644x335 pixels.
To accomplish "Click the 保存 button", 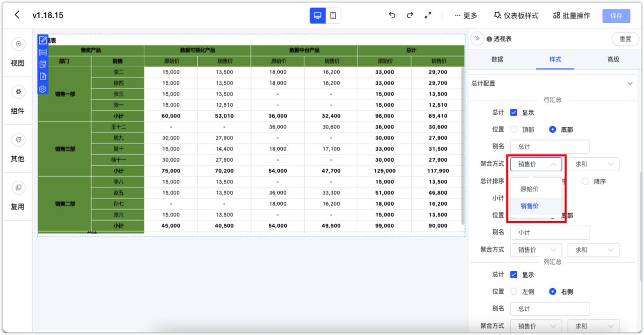I will 616,16.
